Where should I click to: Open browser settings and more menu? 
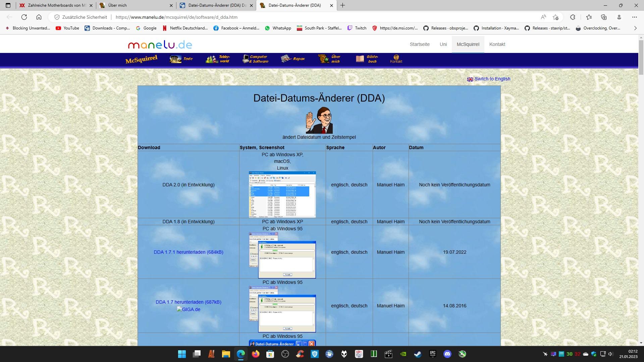(x=634, y=17)
